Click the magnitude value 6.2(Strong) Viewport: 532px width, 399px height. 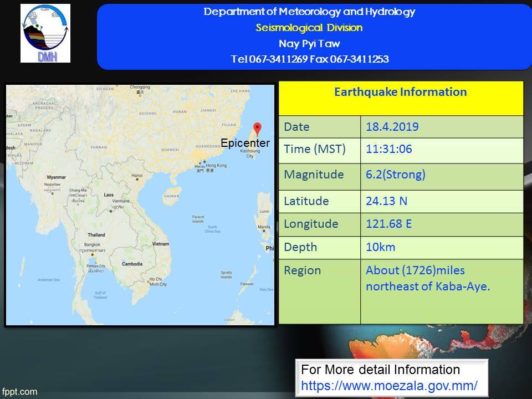(x=395, y=175)
